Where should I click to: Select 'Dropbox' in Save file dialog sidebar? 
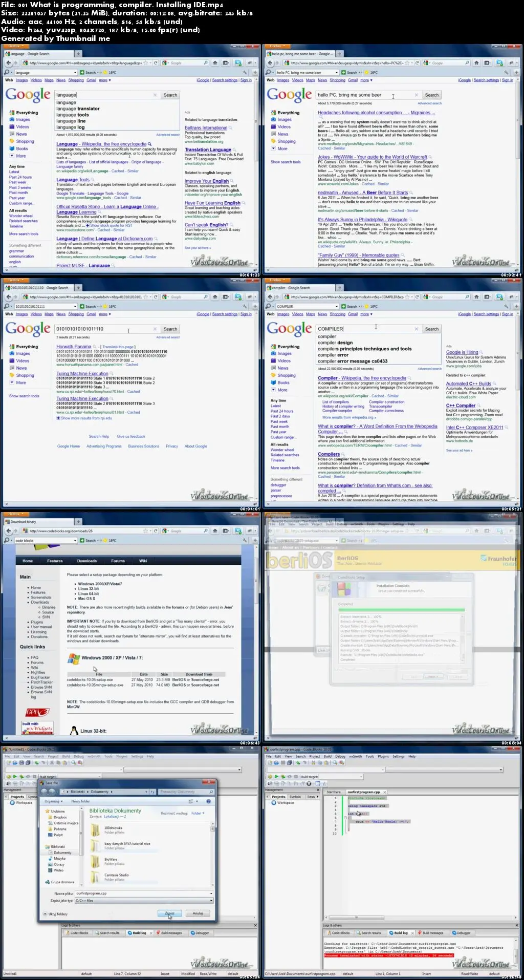pyautogui.click(x=60, y=817)
